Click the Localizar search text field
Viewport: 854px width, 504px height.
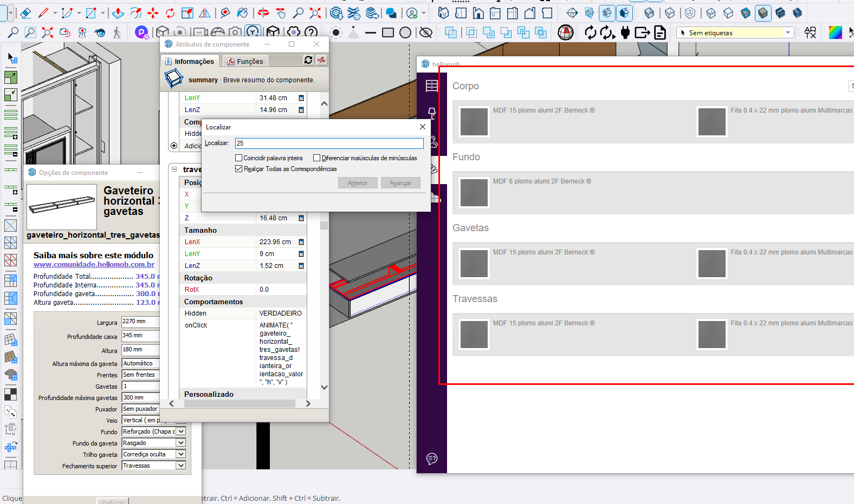(x=329, y=143)
